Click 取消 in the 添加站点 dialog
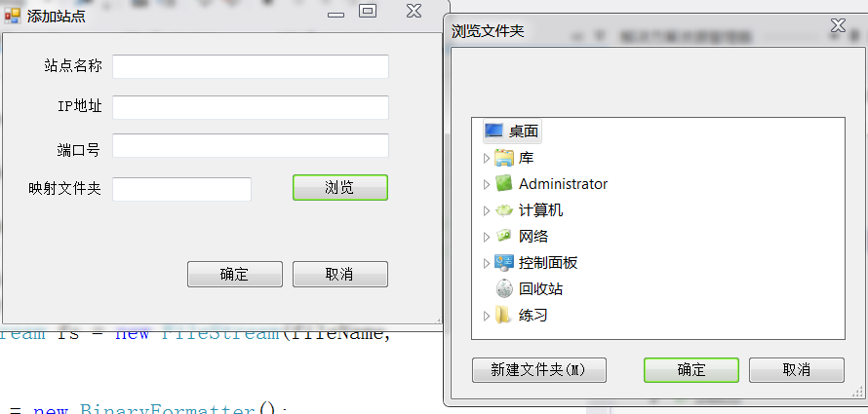 tap(340, 274)
